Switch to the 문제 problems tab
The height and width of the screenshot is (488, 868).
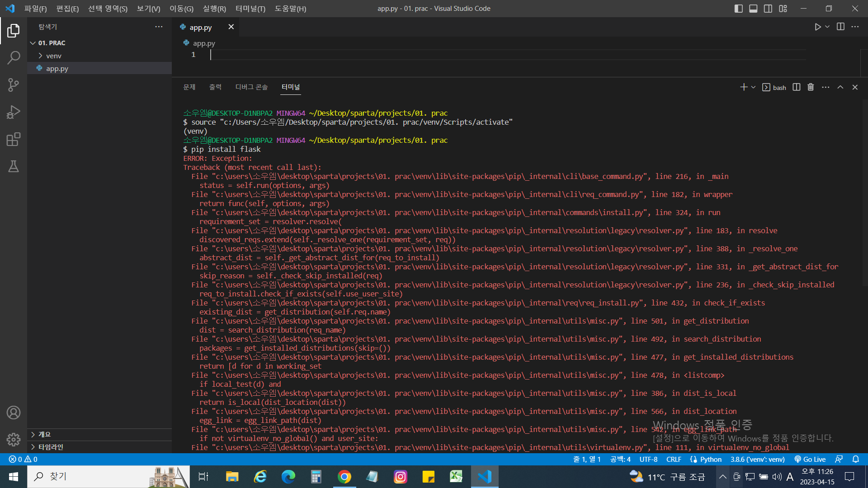(189, 87)
